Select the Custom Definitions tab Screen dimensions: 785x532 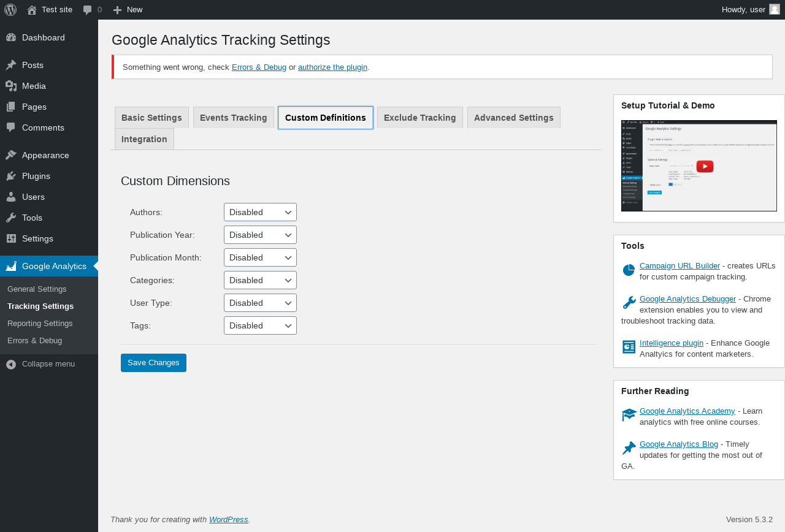click(x=326, y=118)
